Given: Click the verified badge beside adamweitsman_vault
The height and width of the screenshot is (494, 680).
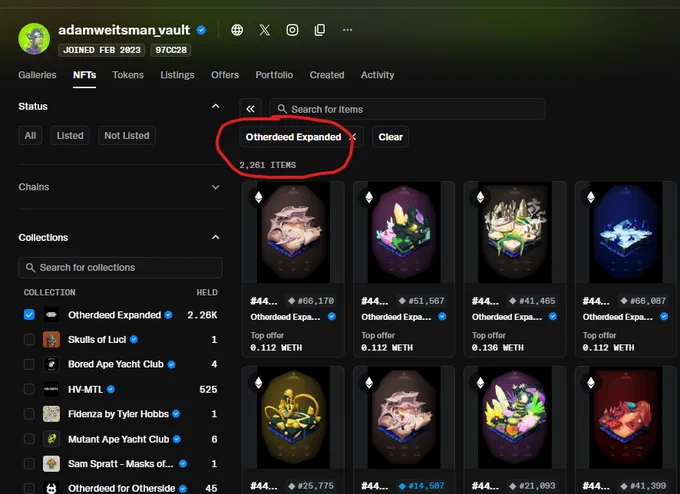Looking at the screenshot, I should (x=201, y=30).
